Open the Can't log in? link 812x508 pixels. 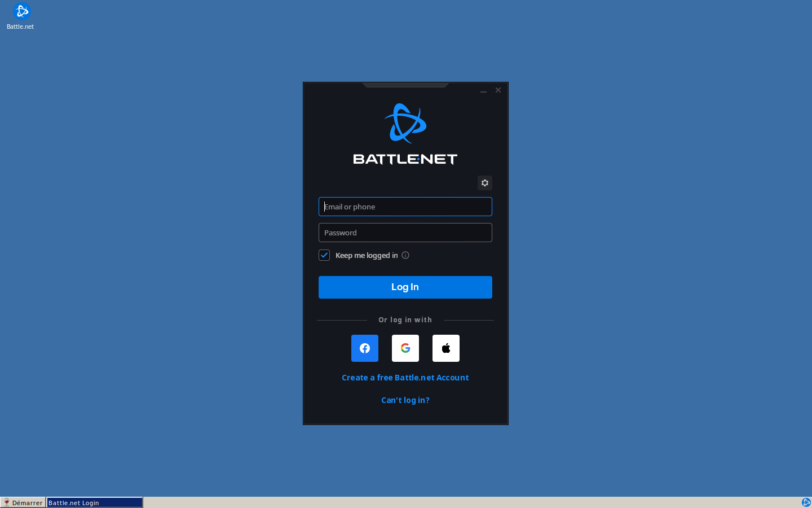[405, 400]
